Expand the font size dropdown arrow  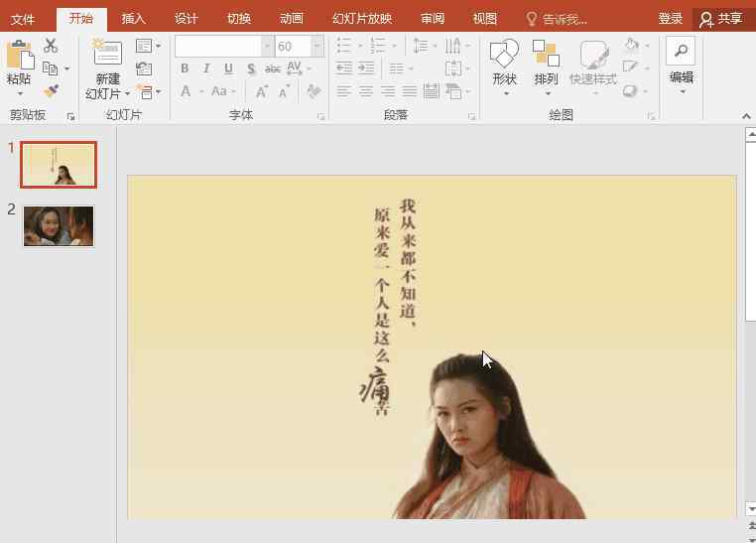(316, 47)
